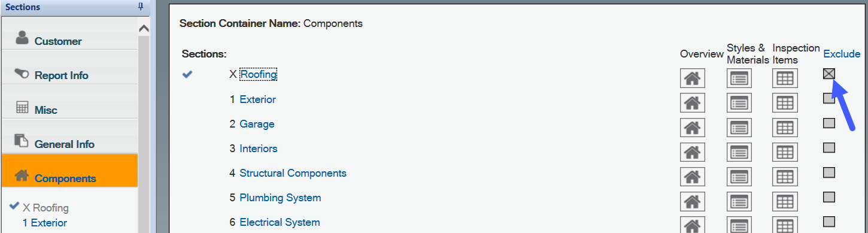Image resolution: width=868 pixels, height=233 pixels.
Task: Open the Garage section link
Action: tap(257, 124)
